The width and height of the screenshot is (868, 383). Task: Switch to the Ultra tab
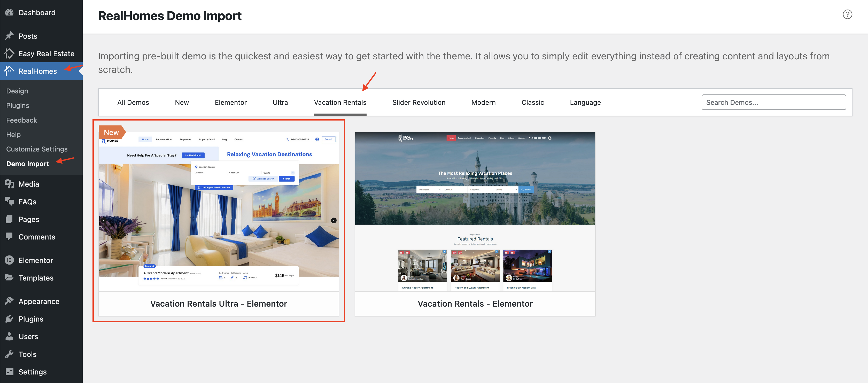[280, 102]
